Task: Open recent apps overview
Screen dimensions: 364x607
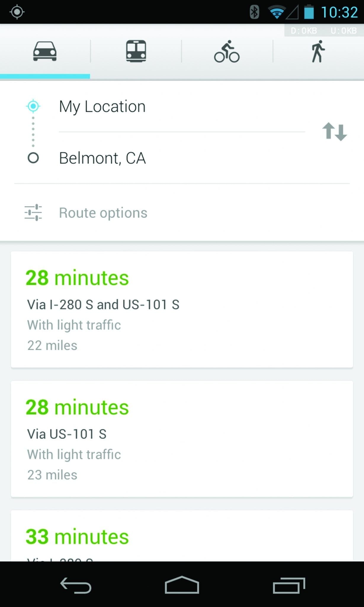Action: [x=289, y=585]
